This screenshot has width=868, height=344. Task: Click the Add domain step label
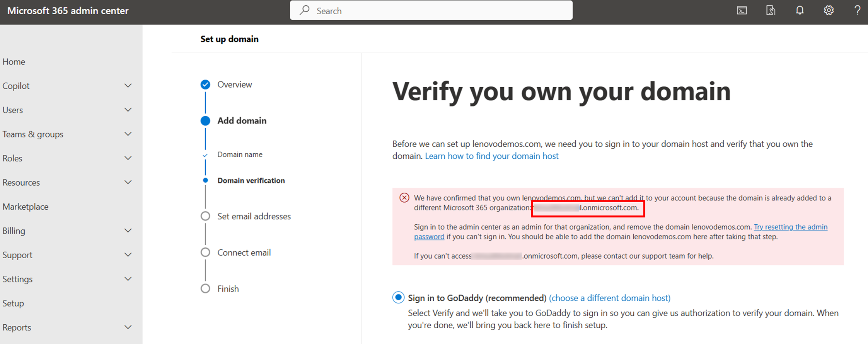pyautogui.click(x=242, y=121)
